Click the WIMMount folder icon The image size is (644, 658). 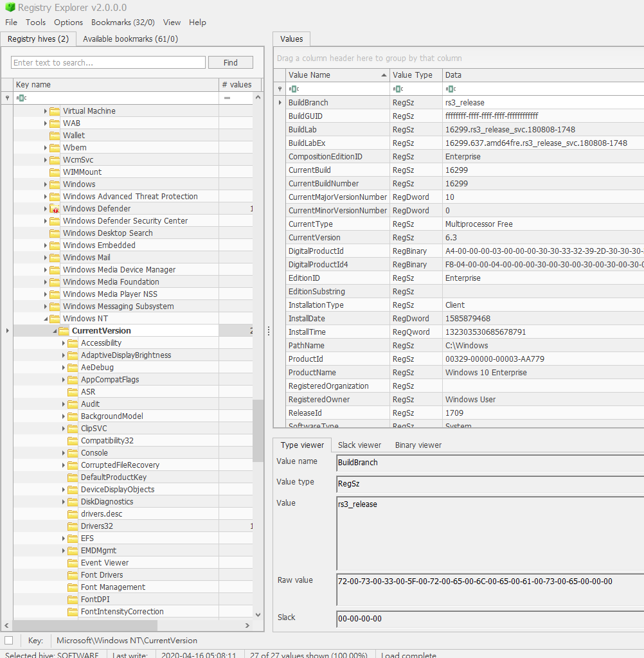pyautogui.click(x=55, y=172)
